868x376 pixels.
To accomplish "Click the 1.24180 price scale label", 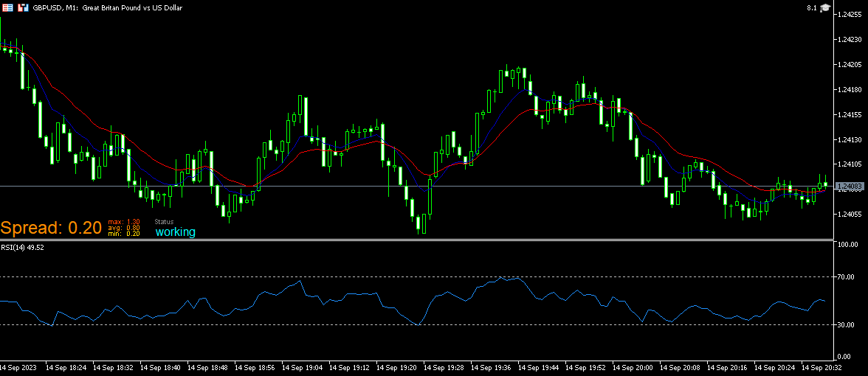I will (x=849, y=90).
